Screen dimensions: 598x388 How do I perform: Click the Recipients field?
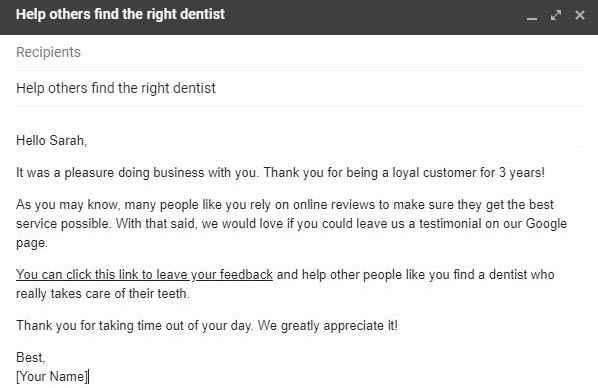[x=300, y=52]
